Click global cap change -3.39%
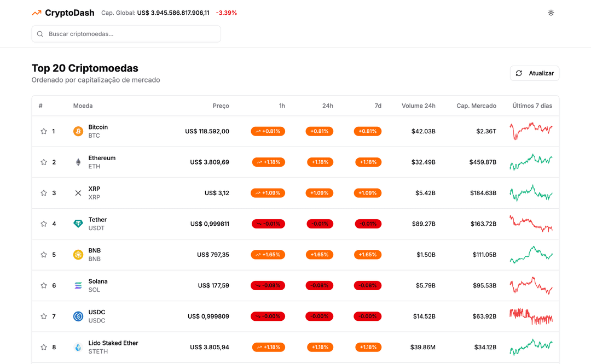Image resolution: width=591 pixels, height=364 pixels. click(227, 13)
